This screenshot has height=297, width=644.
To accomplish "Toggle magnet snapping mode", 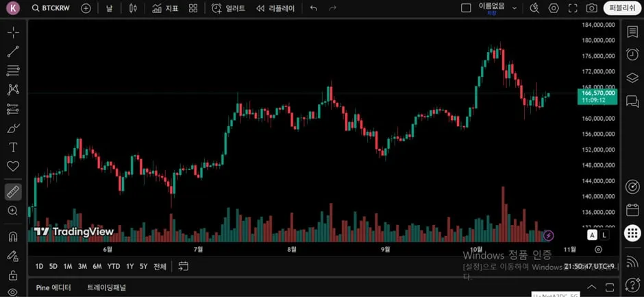I will [x=13, y=237].
